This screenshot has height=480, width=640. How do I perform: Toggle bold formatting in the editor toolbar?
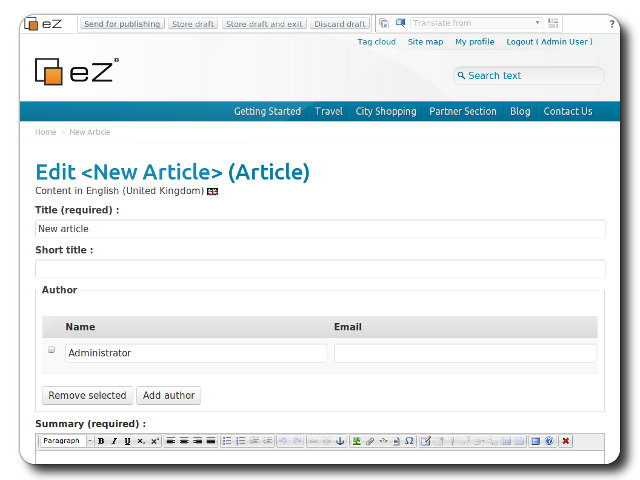101,441
